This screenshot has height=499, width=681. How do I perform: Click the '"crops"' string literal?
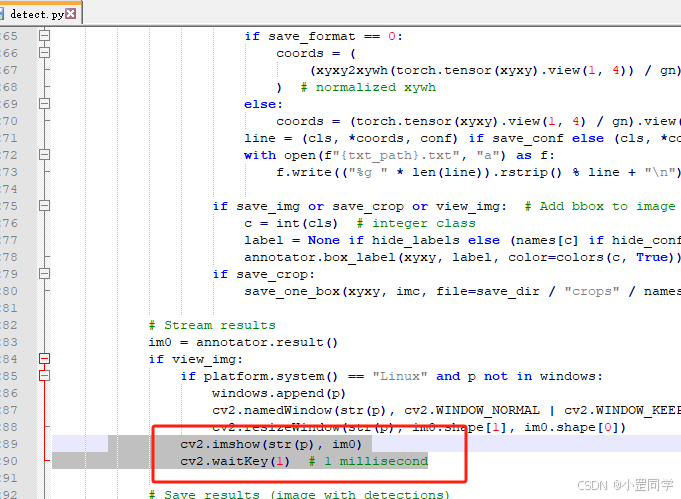coord(592,291)
